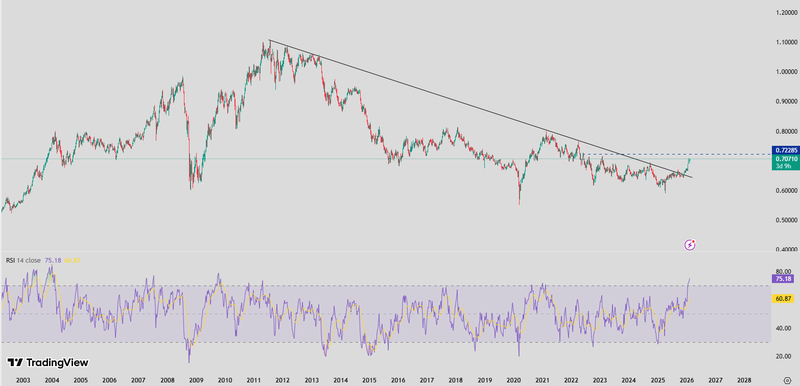Select the blue 0.72285 price label
The image size is (800, 386).
[786, 150]
